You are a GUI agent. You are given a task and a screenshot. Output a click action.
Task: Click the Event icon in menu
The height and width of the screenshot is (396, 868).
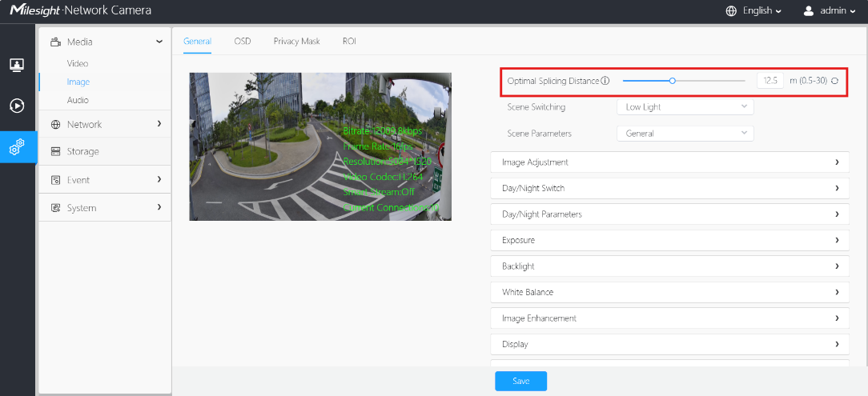click(x=55, y=180)
